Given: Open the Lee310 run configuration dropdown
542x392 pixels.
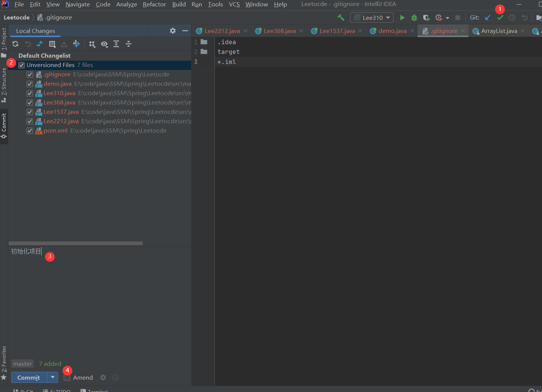Looking at the screenshot, I should pos(372,18).
